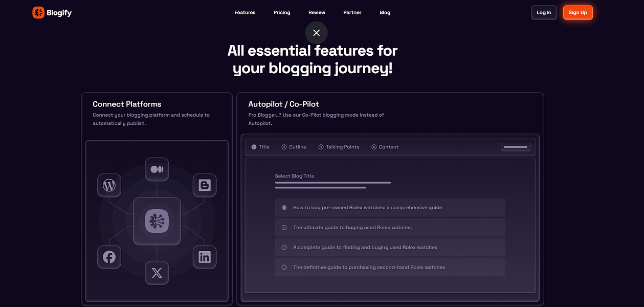Select the X (Twitter) platform icon
This screenshot has height=307, width=644.
click(157, 273)
